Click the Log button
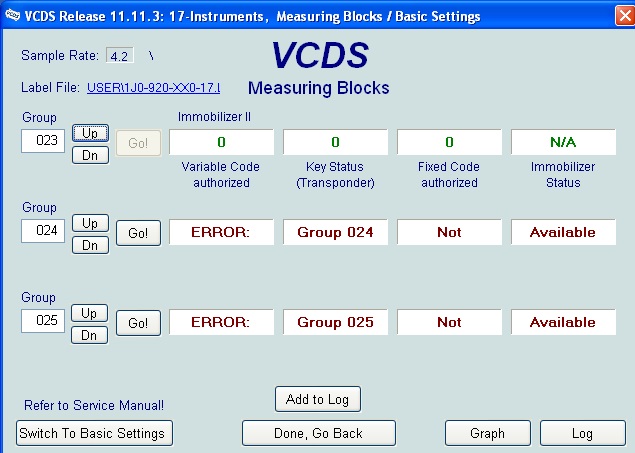Viewport: 635px width, 453px height. (583, 433)
